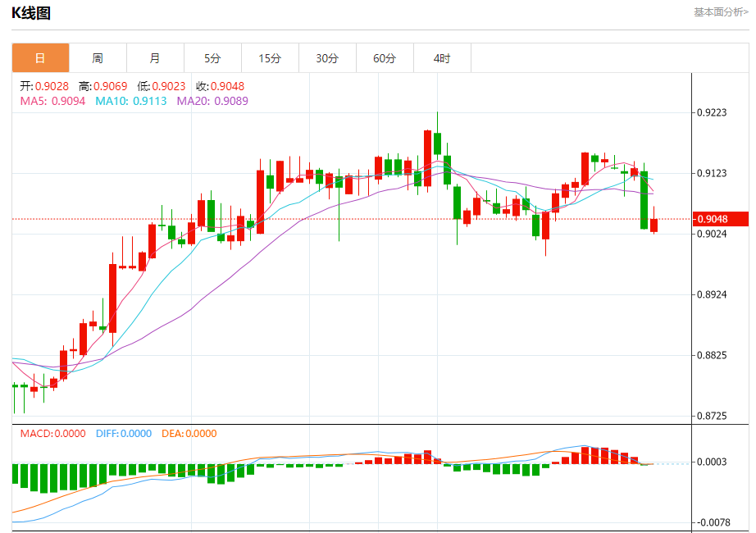The height and width of the screenshot is (533, 756).
Task: Click the 0.0003 MACD axis label
Action: point(712,462)
